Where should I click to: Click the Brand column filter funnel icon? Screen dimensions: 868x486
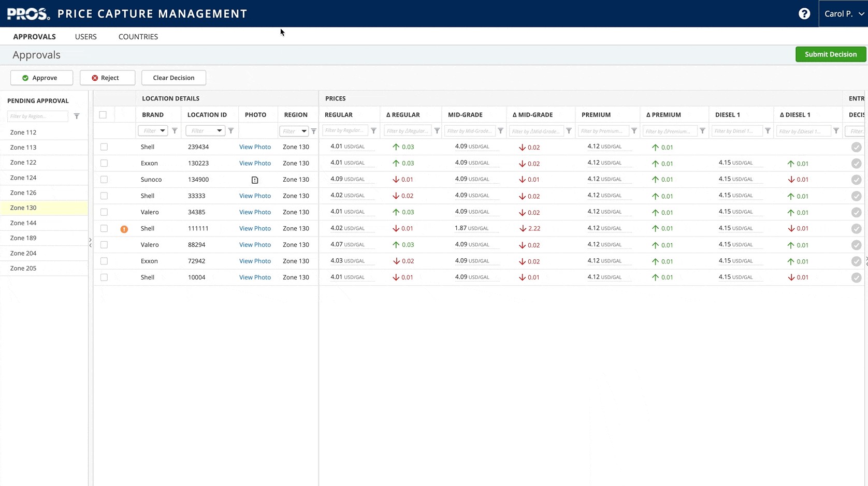175,131
